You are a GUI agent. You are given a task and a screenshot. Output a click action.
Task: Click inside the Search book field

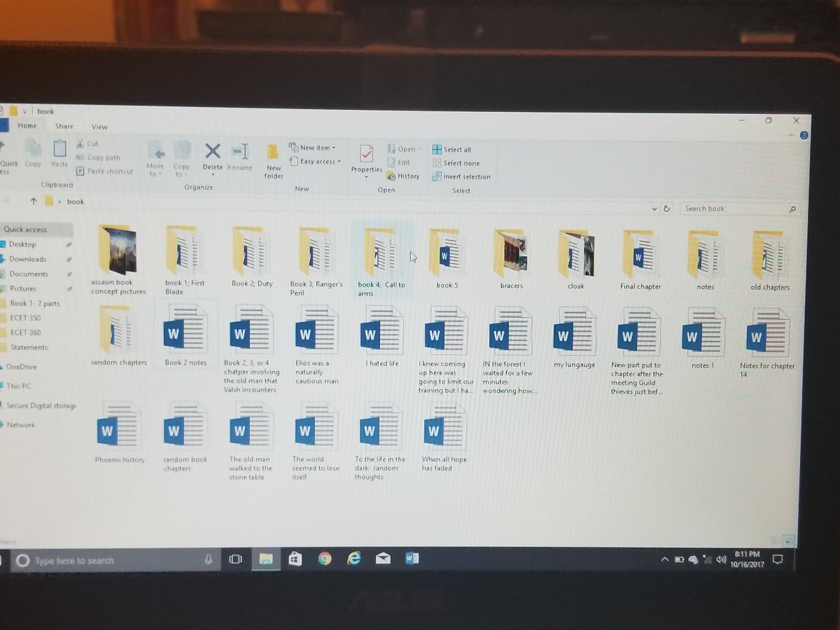(x=738, y=209)
